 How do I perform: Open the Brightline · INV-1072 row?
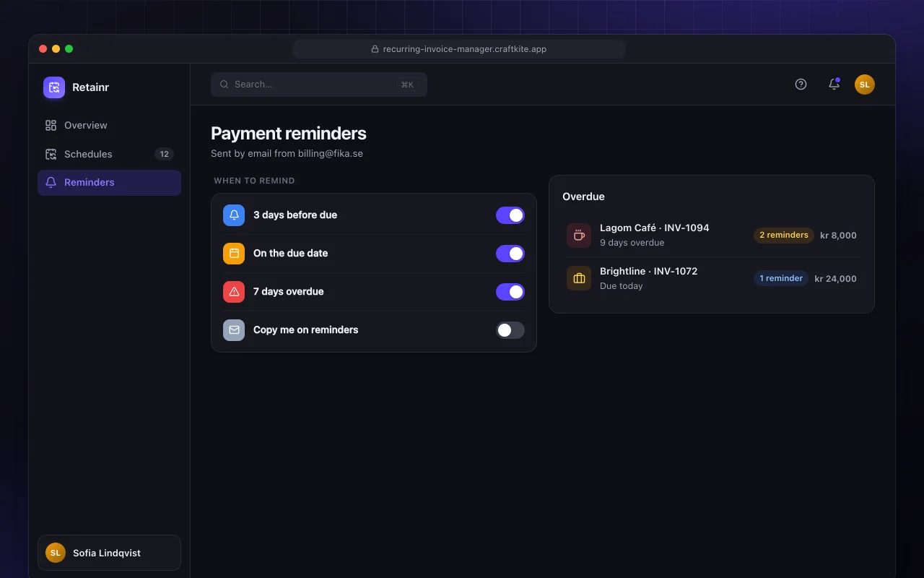click(x=712, y=279)
